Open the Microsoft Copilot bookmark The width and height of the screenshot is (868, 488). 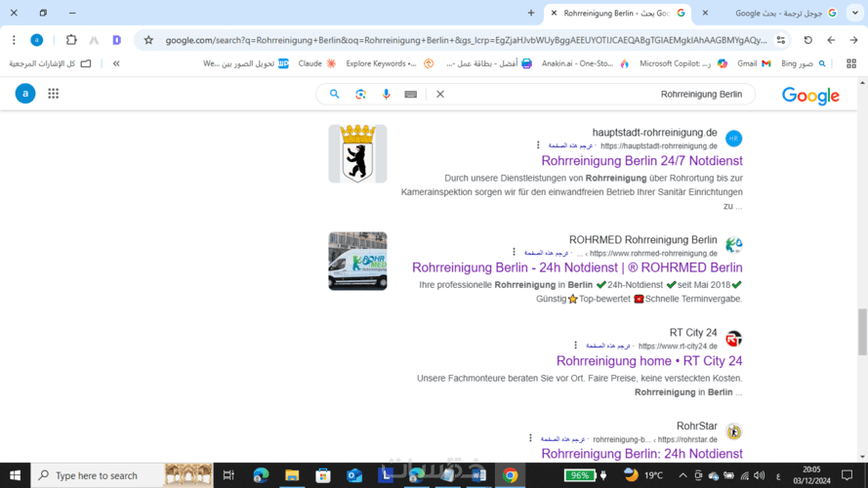(x=683, y=63)
